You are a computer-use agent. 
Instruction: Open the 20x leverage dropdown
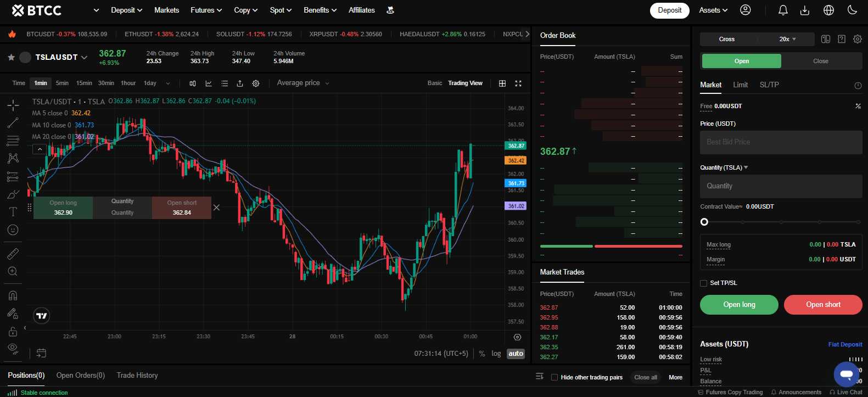pyautogui.click(x=787, y=39)
